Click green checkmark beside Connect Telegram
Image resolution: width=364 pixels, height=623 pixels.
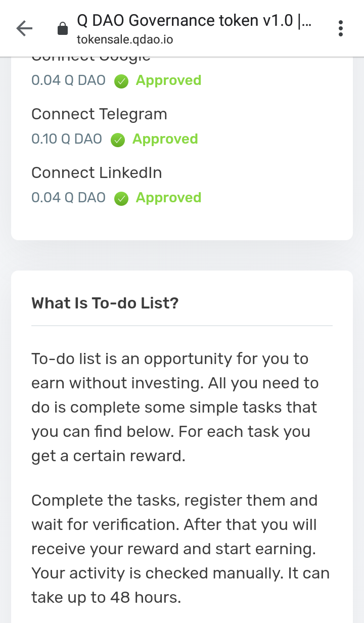pyautogui.click(x=118, y=140)
